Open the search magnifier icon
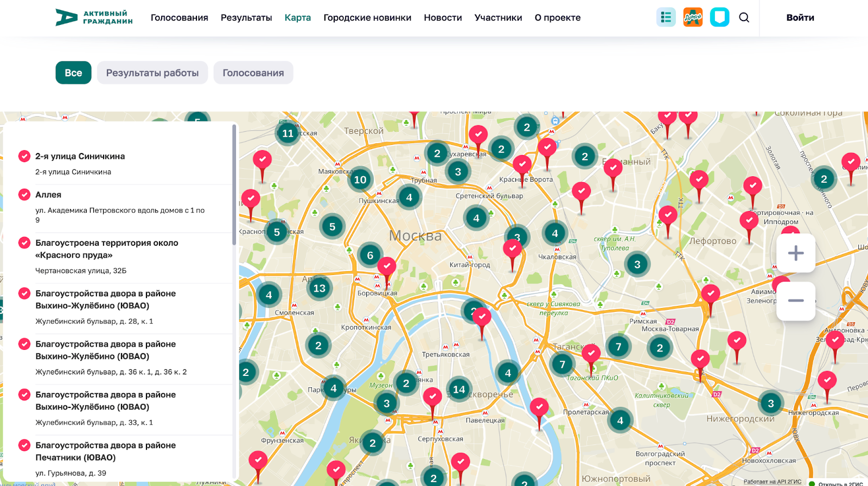Screen dimensions: 868x486 click(x=744, y=17)
